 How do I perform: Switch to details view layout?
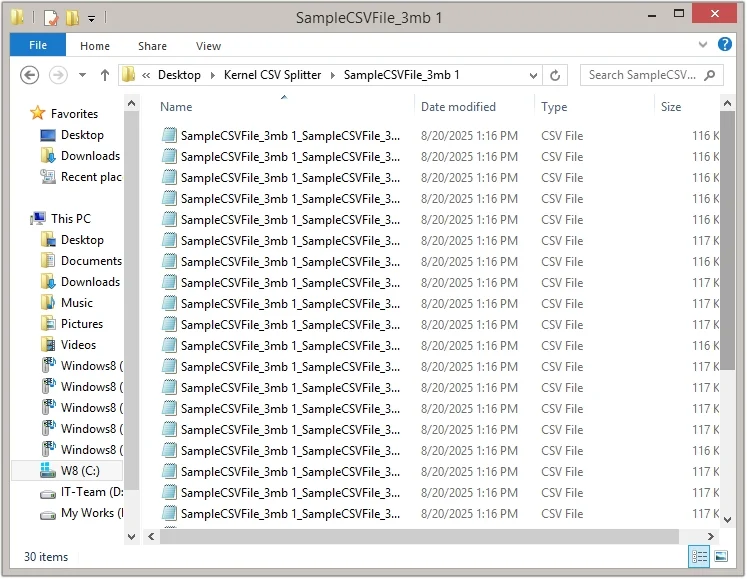point(700,557)
